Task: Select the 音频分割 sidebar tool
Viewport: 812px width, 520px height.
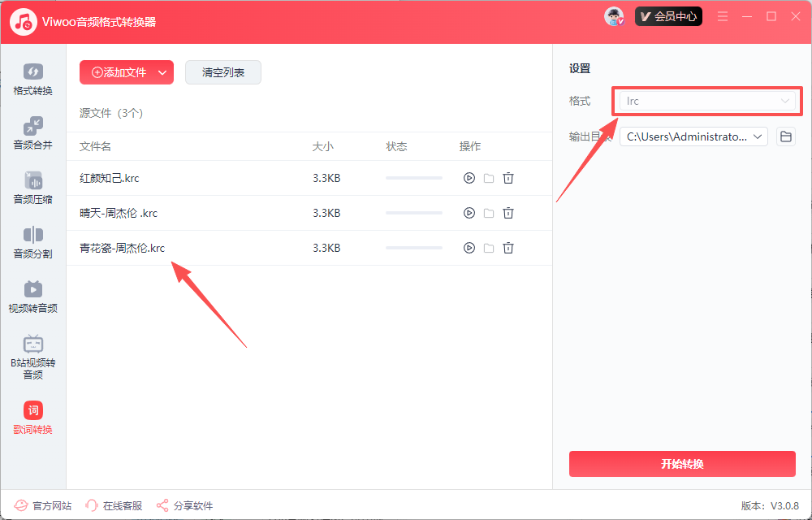Action: tap(32, 243)
